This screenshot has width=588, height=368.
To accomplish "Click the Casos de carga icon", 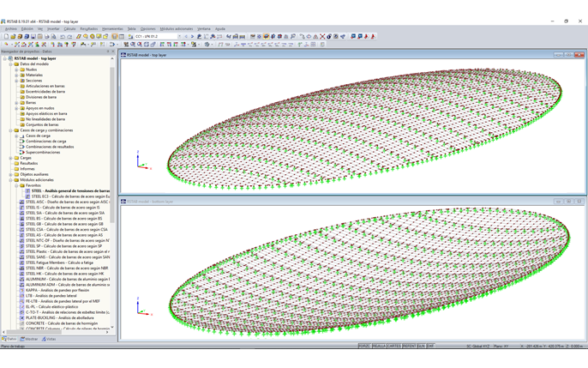I will pyautogui.click(x=22, y=136).
